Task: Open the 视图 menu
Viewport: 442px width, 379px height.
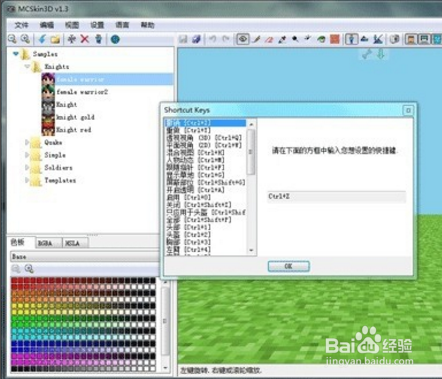Action: pos(72,25)
